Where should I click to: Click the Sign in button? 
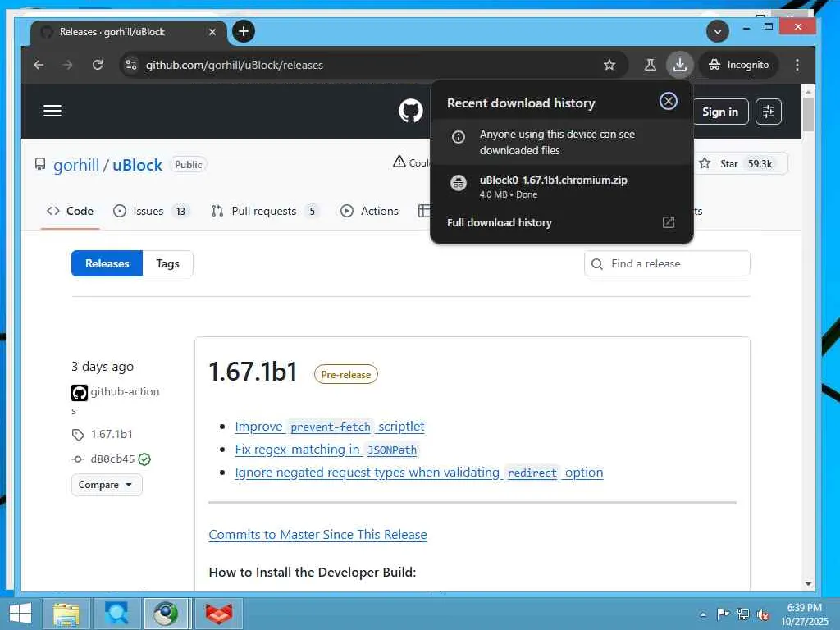click(x=720, y=112)
